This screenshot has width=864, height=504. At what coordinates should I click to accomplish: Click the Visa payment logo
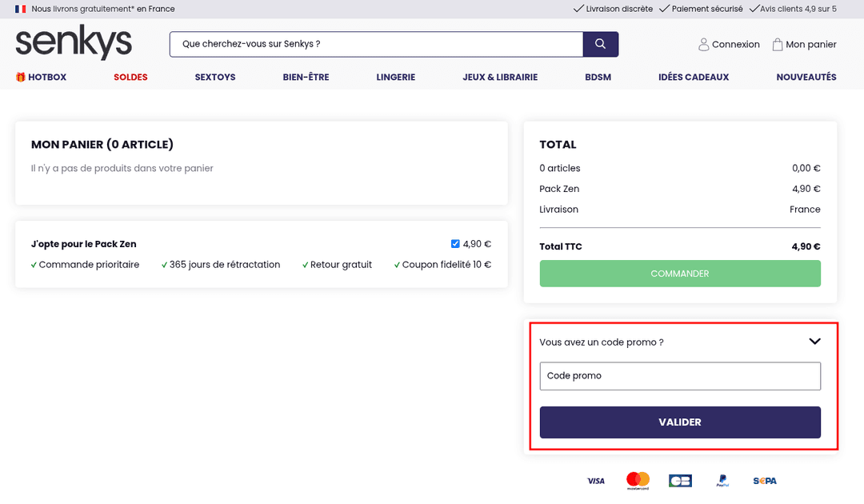596,481
